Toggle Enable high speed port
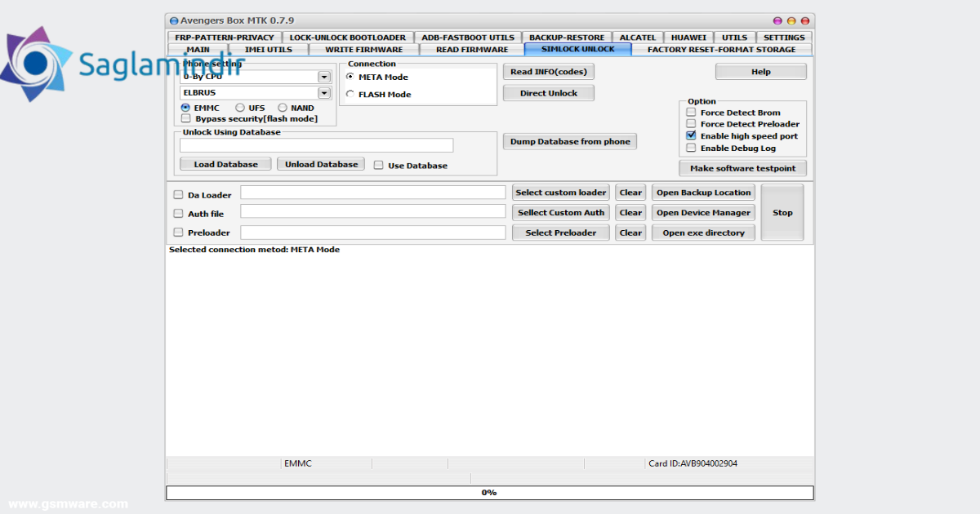This screenshot has width=980, height=514. tap(692, 136)
